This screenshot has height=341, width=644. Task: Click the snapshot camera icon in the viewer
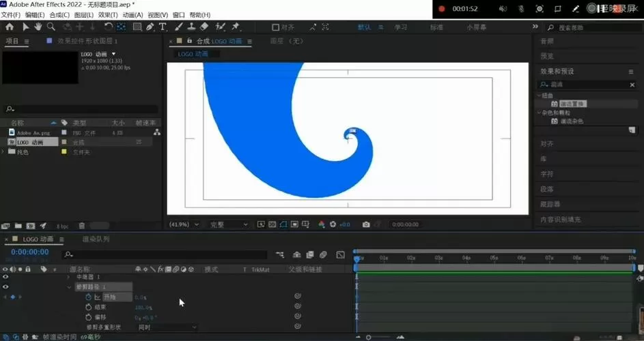[366, 224]
